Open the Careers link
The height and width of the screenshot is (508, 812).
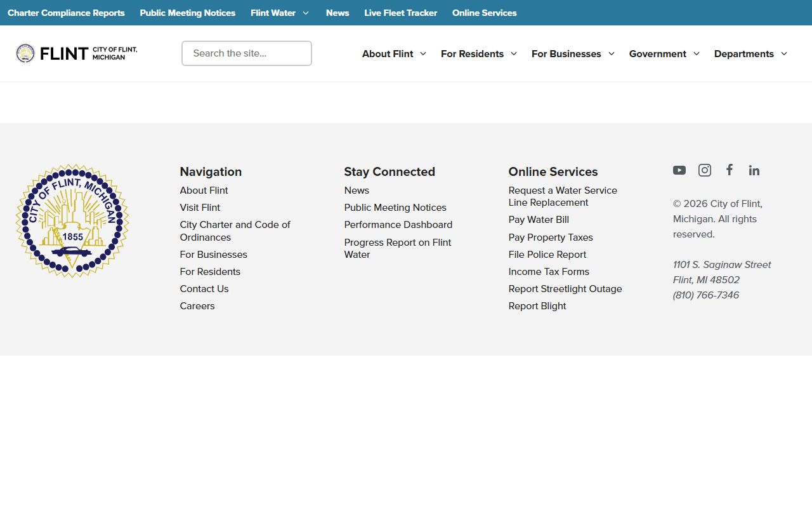tap(197, 306)
